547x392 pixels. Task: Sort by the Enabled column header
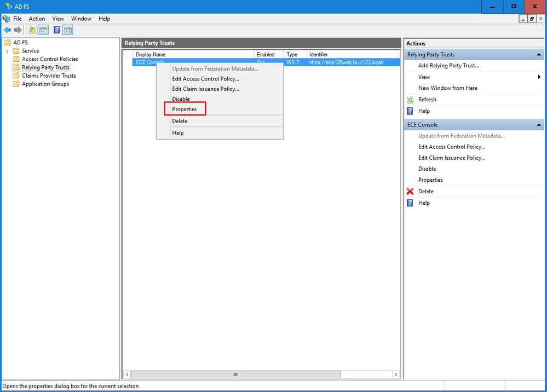(x=269, y=54)
